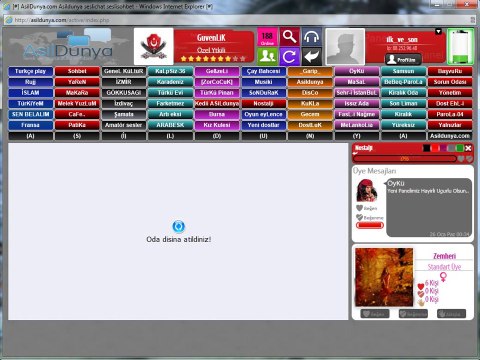
Task: Open the magnifier search tile
Action: click(x=289, y=37)
